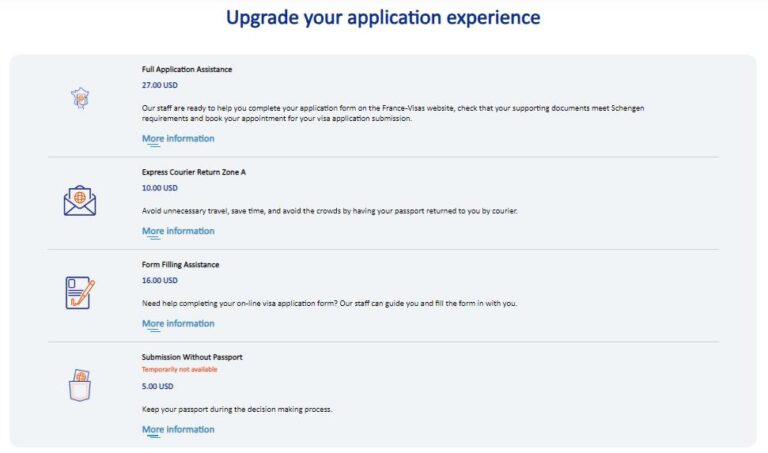This screenshot has width=768, height=453.
Task: Click the Upgrade your application experience heading
Action: pyautogui.click(x=383, y=18)
